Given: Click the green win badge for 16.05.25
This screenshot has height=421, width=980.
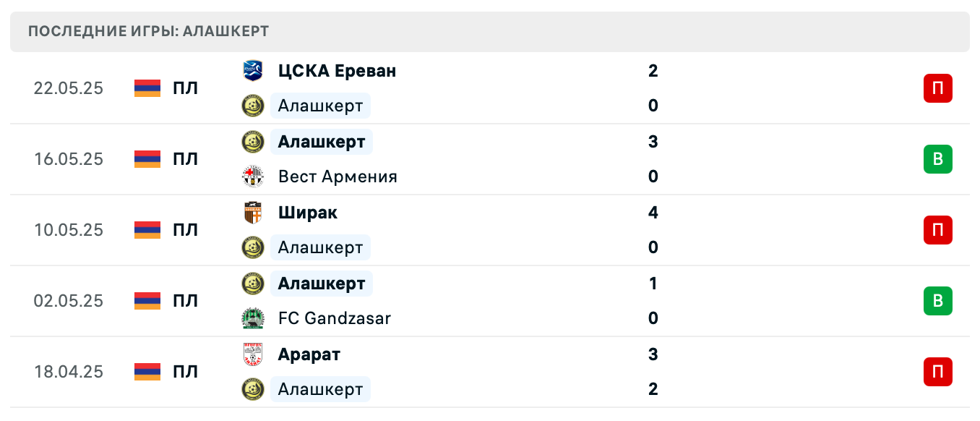Looking at the screenshot, I should click(937, 159).
